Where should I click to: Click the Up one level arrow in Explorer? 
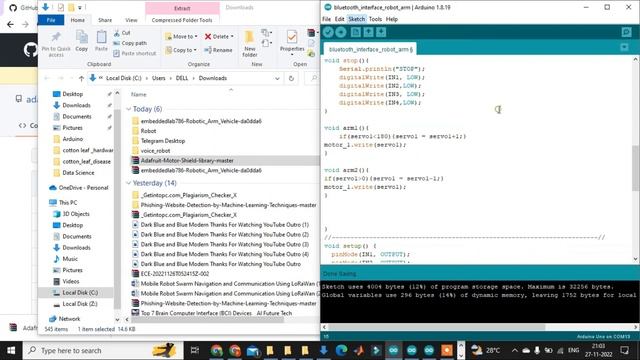pyautogui.click(x=81, y=78)
